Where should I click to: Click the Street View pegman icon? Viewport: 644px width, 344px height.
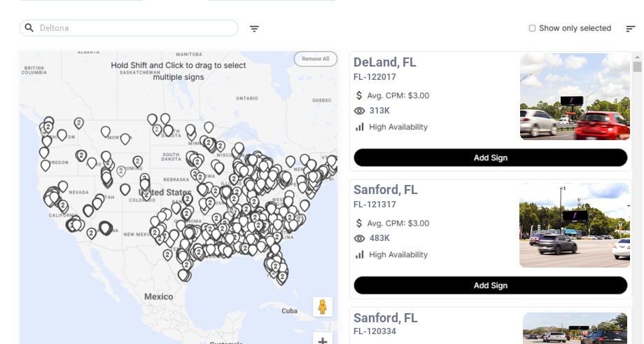(322, 307)
